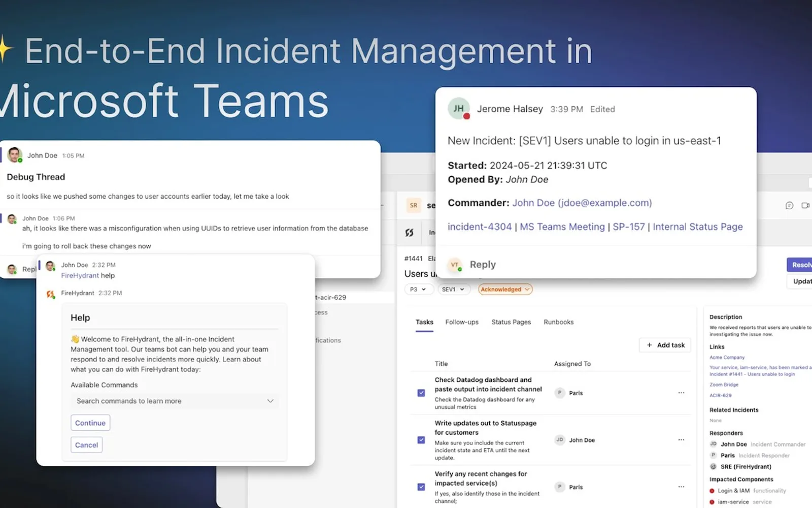Open more options for Verify recent changes task

tap(681, 487)
